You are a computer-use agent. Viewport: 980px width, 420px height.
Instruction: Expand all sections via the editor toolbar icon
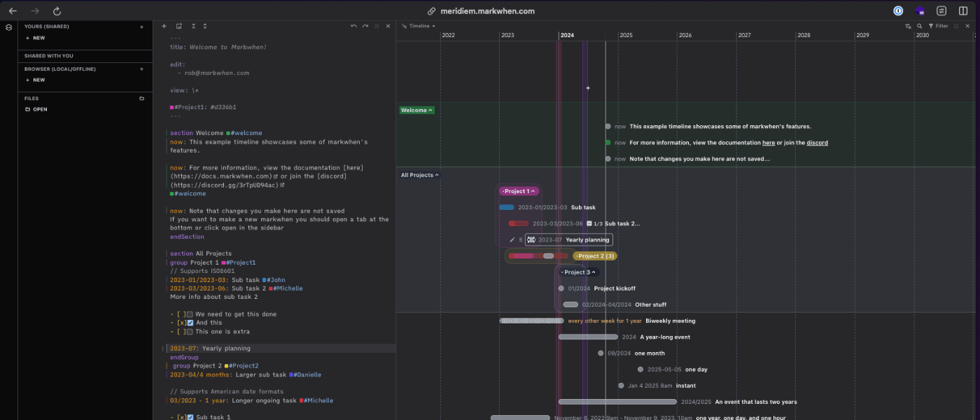(x=204, y=26)
